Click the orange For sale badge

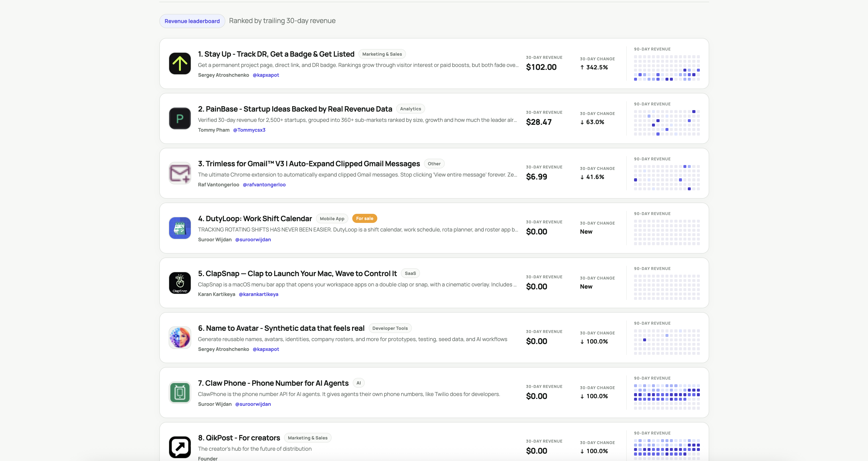tap(365, 218)
